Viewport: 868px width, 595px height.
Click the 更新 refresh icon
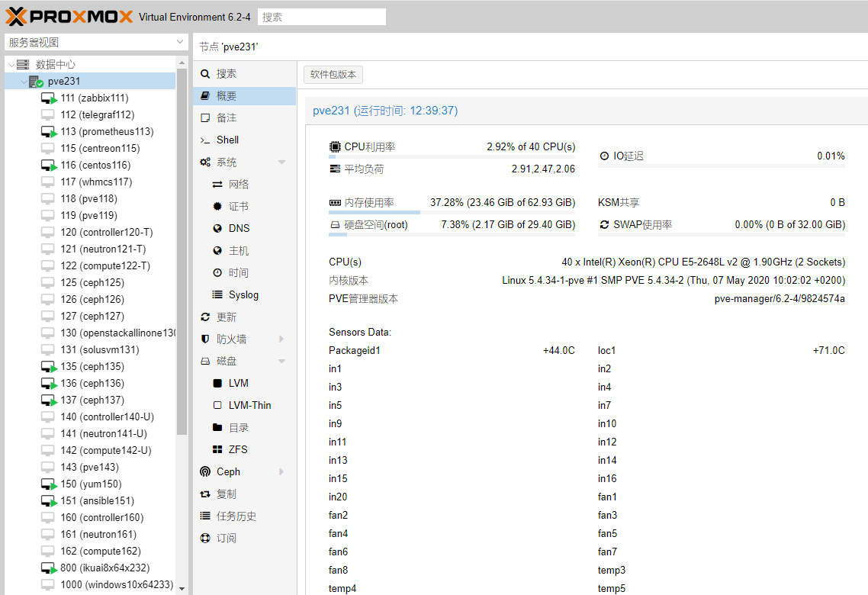tap(205, 317)
